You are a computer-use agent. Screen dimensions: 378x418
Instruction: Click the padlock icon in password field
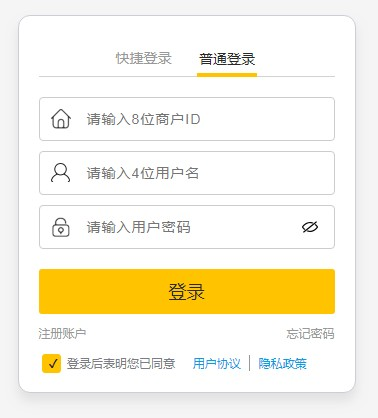[61, 227]
